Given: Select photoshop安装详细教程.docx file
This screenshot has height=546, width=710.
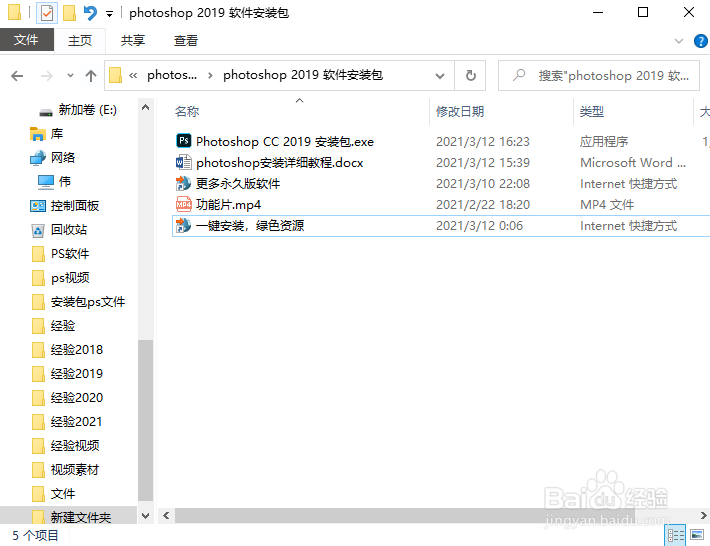Looking at the screenshot, I should tap(279, 163).
